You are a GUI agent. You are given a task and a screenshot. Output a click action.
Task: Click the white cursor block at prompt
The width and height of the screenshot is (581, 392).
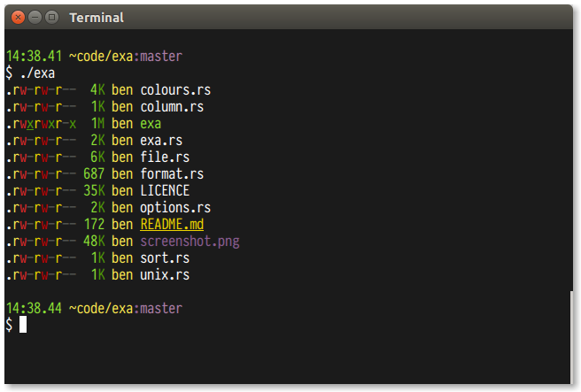tap(23, 325)
